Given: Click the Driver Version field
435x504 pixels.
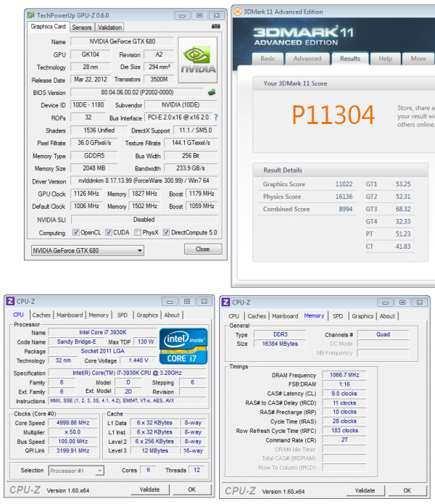Looking at the screenshot, I should coord(144,181).
